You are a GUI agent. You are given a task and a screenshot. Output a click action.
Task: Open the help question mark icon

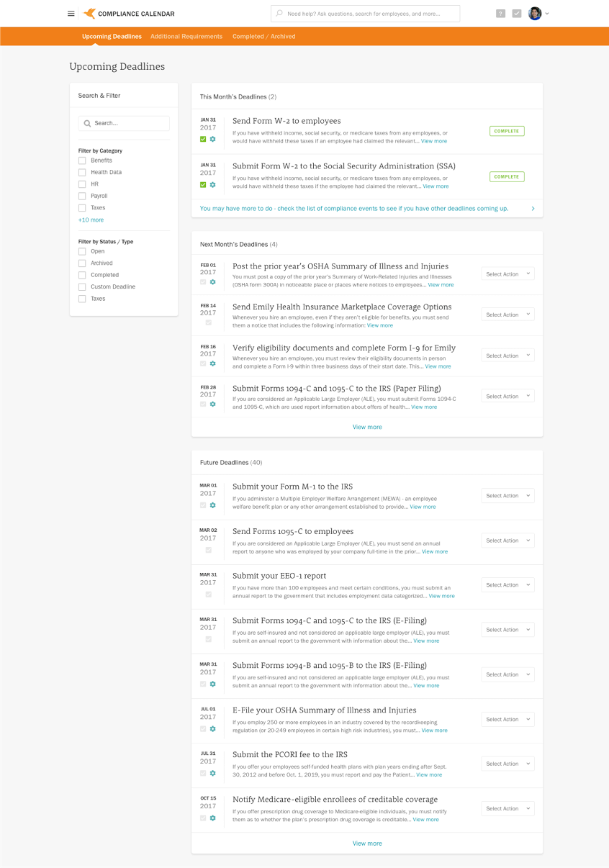500,14
